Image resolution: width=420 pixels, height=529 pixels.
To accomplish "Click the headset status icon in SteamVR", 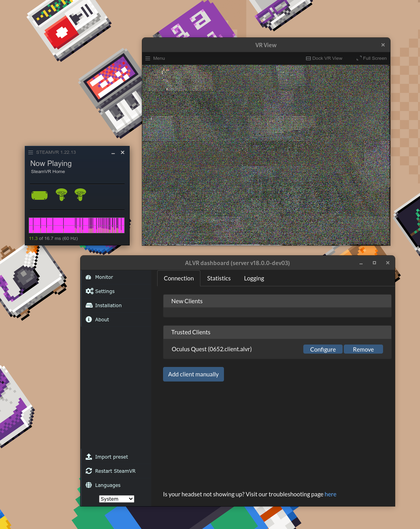I will 39,195.
